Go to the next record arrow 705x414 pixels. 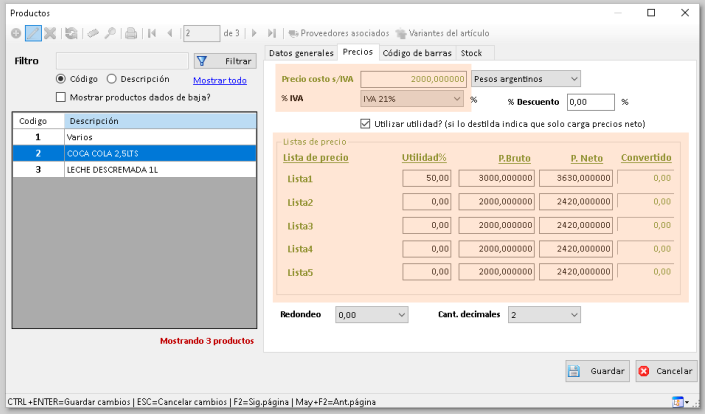point(255,33)
